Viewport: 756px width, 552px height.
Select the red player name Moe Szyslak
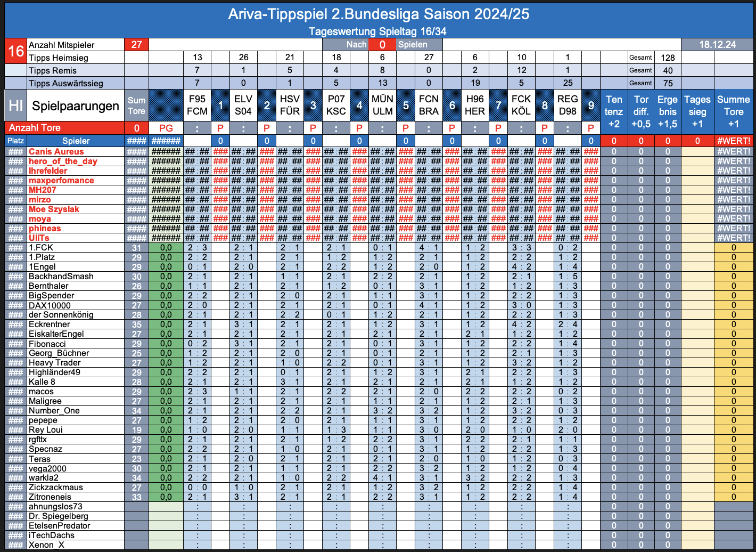(x=54, y=209)
